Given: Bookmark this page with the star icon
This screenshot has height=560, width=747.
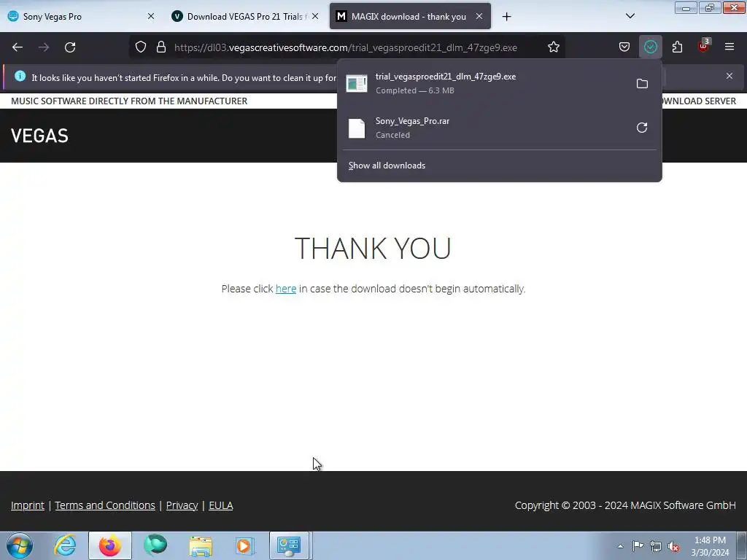Looking at the screenshot, I should click(x=553, y=47).
